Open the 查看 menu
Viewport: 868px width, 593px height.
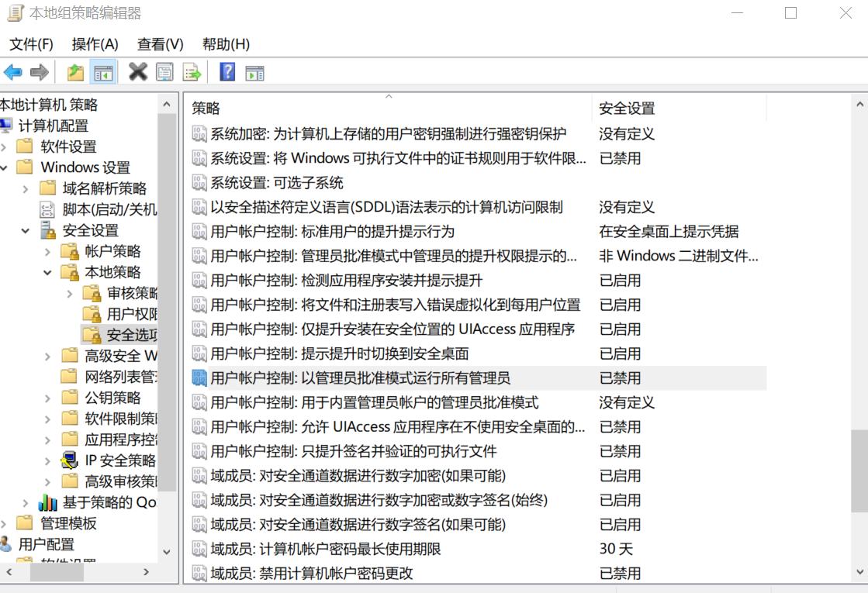tap(159, 44)
